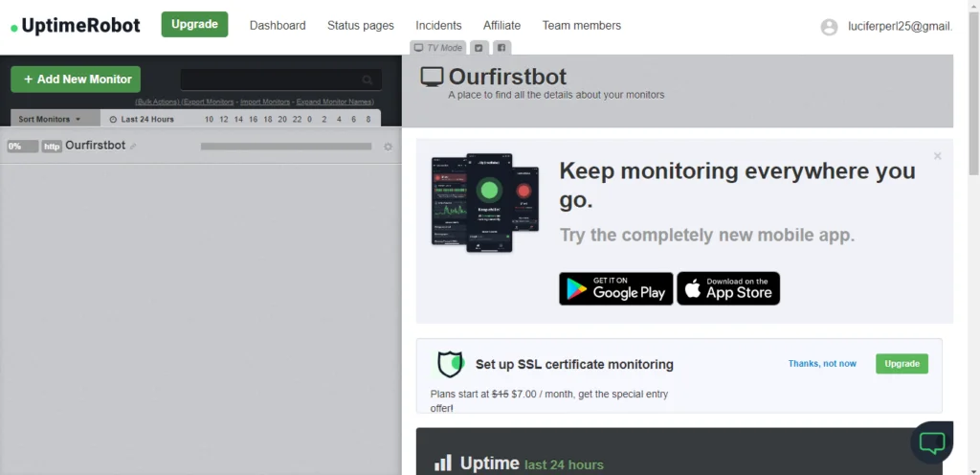Viewport: 980px width, 475px height.
Task: Click the Bulk Actions link
Action: pyautogui.click(x=157, y=102)
